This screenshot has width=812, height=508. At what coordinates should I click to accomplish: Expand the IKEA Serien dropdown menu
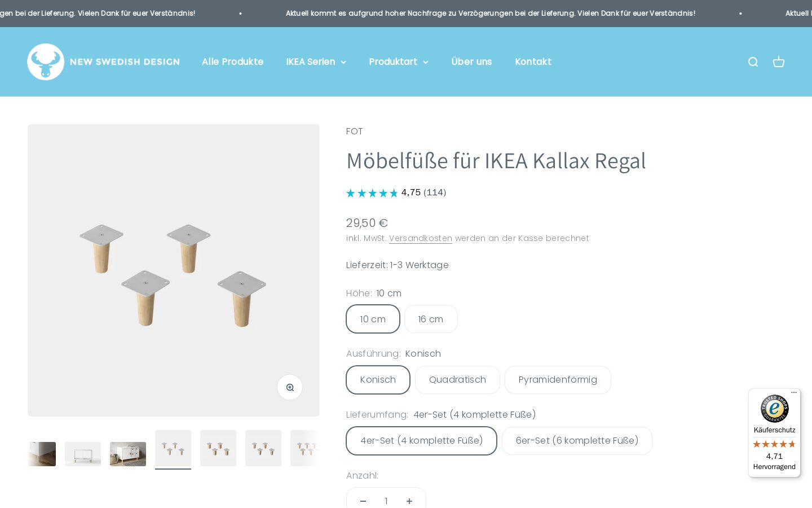tap(316, 62)
